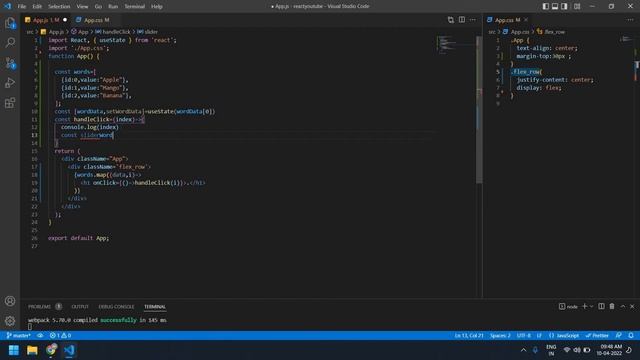
Task: Switch to the Debug Console panel tab
Action: click(x=116, y=307)
